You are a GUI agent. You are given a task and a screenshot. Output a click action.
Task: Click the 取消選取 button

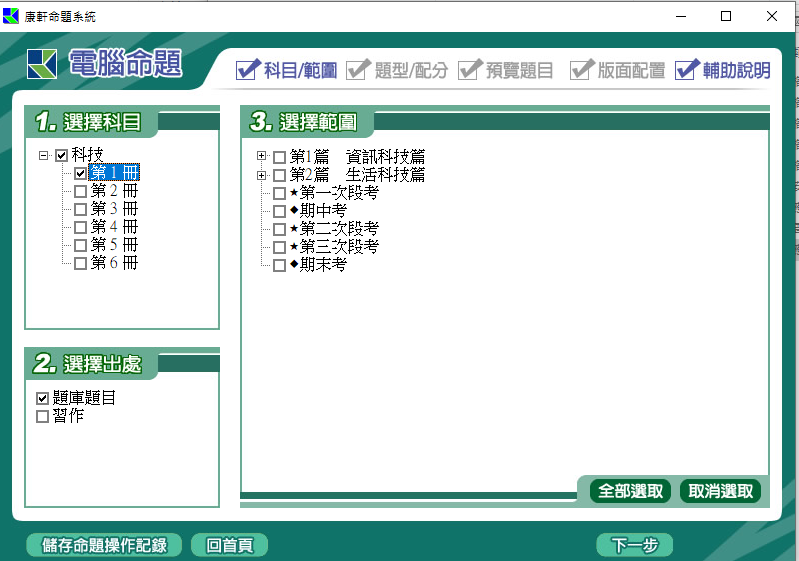(721, 491)
